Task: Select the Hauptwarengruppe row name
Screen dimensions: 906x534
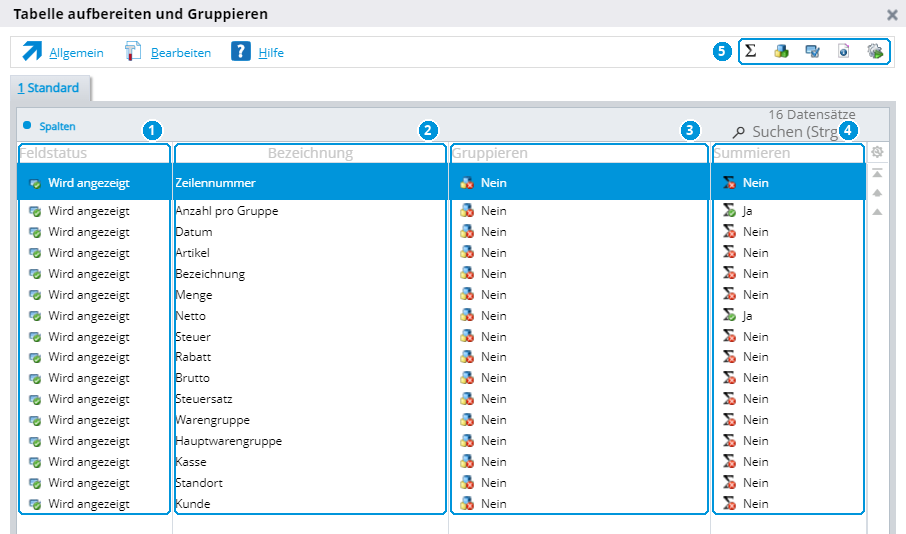Action: [228, 441]
